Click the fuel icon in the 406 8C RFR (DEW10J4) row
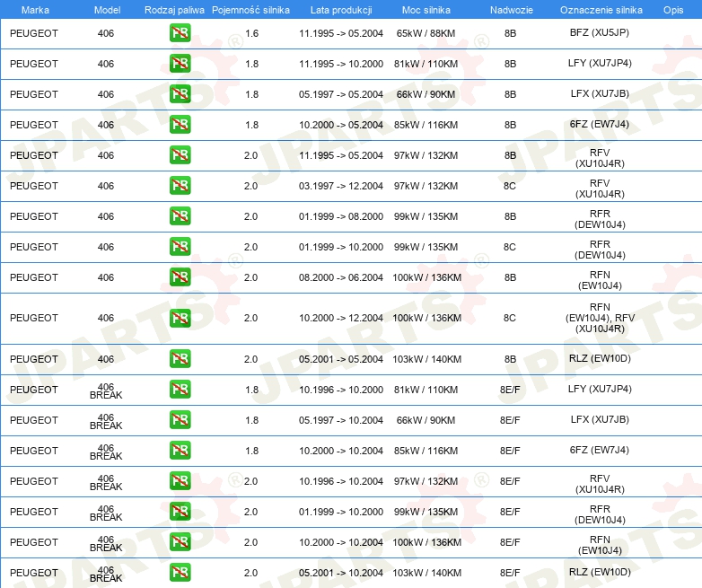The height and width of the screenshot is (588, 702). coord(180,246)
